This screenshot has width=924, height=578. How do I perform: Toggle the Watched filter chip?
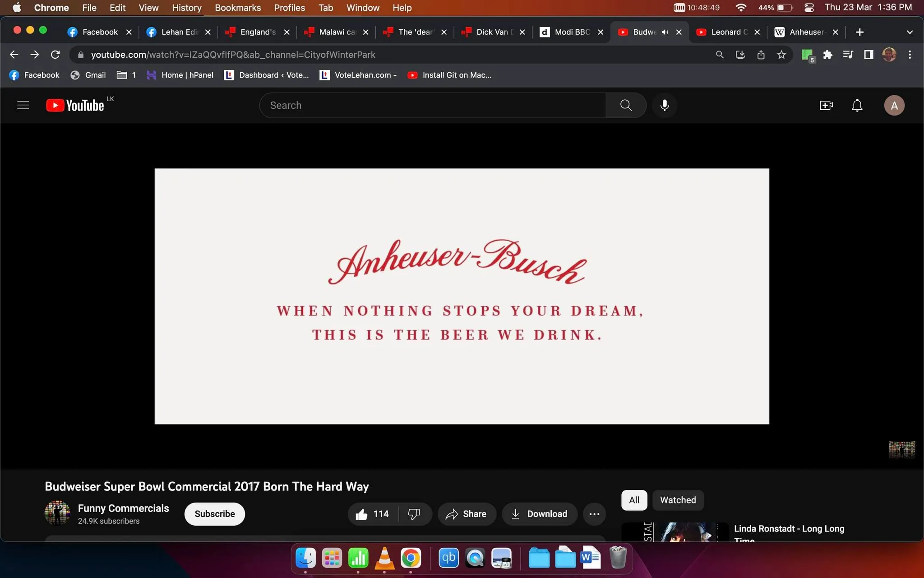coord(678,500)
